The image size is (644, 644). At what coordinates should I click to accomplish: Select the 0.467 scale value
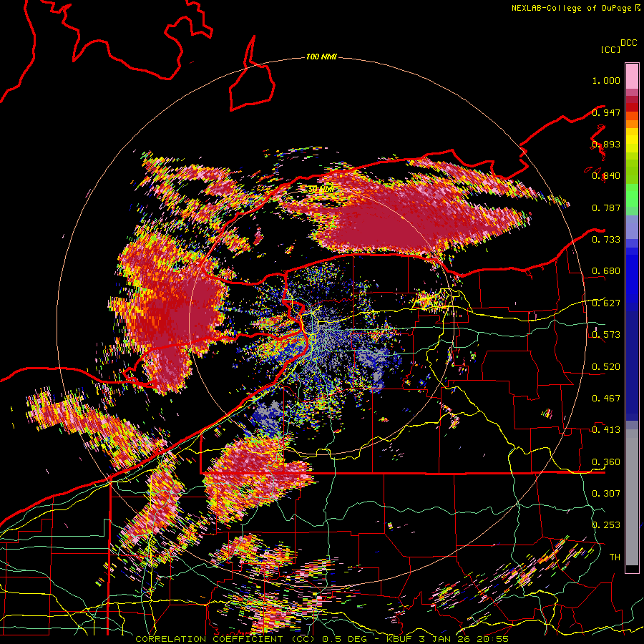point(606,399)
